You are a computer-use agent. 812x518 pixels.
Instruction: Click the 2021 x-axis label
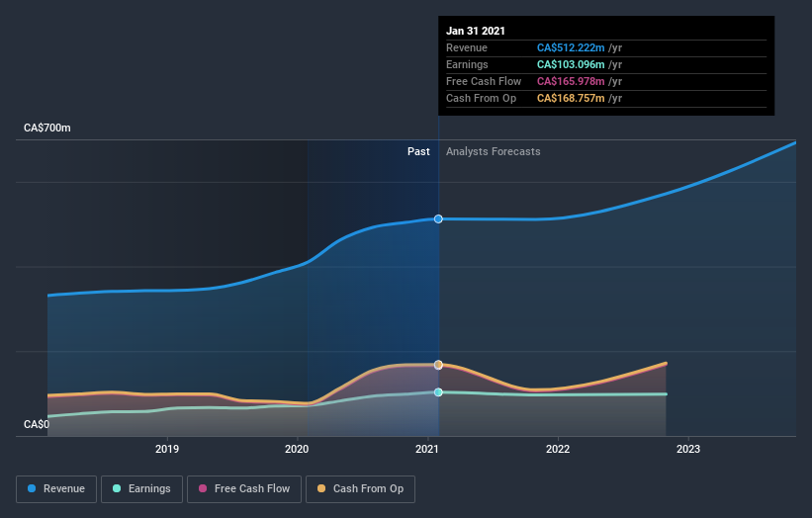click(x=427, y=449)
